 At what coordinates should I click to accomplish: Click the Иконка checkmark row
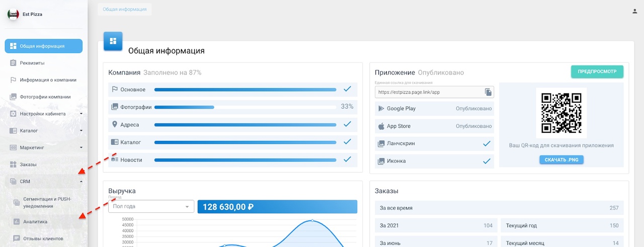tap(434, 161)
